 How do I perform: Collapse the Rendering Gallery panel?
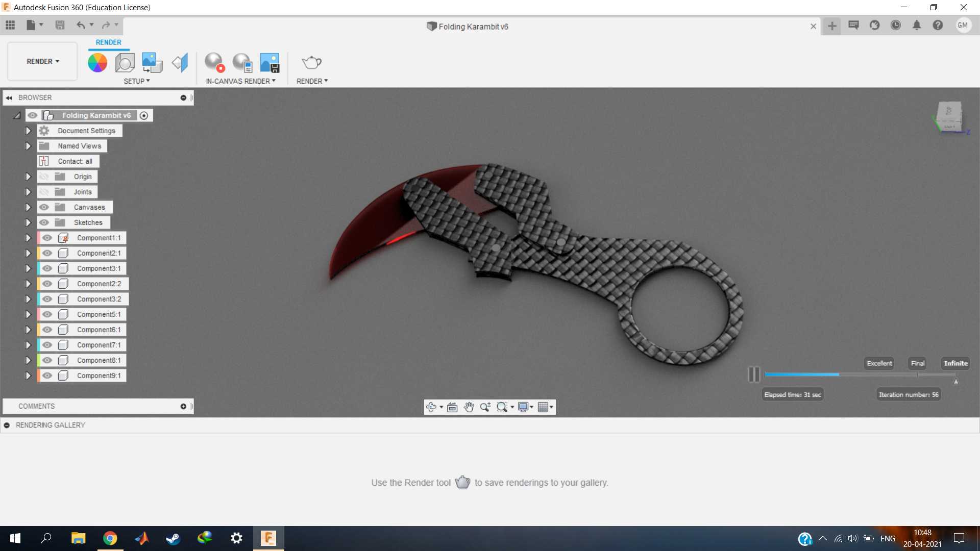pyautogui.click(x=7, y=425)
